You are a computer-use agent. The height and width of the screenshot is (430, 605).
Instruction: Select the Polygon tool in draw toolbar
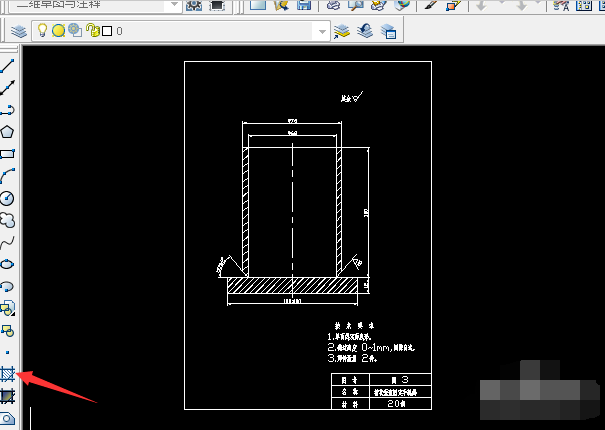(x=7, y=132)
